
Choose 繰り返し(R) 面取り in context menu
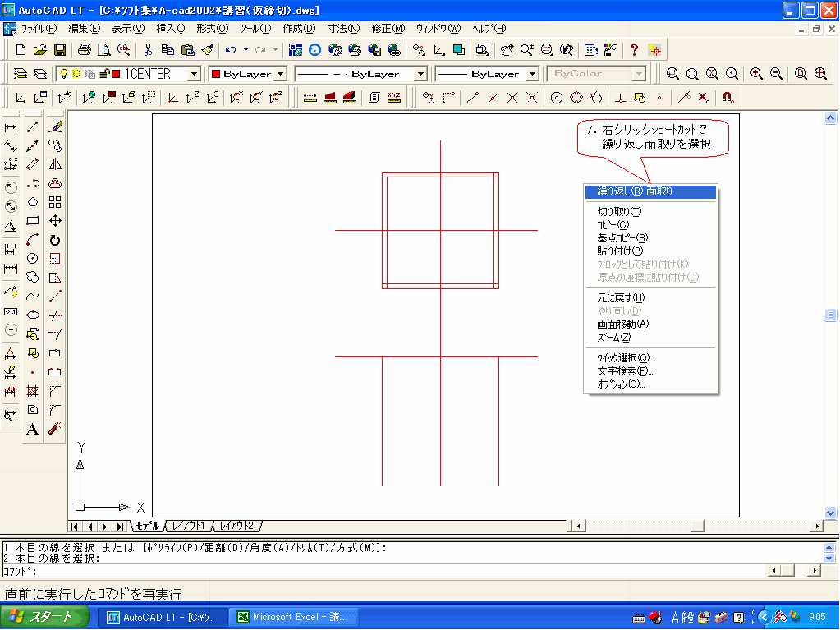click(x=650, y=191)
